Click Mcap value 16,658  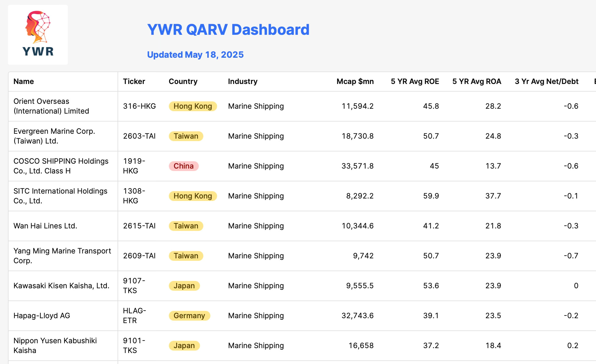[x=361, y=346]
